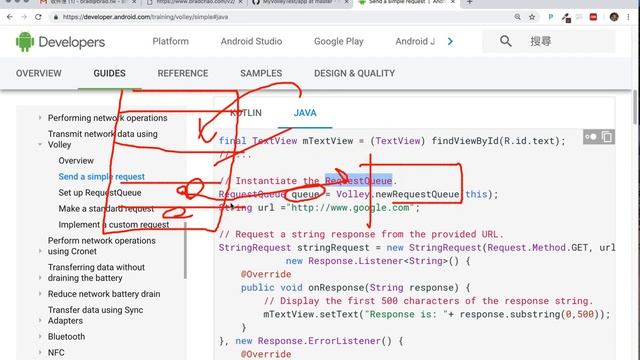Open the 'Bluetooth' sidebar link

point(67,336)
